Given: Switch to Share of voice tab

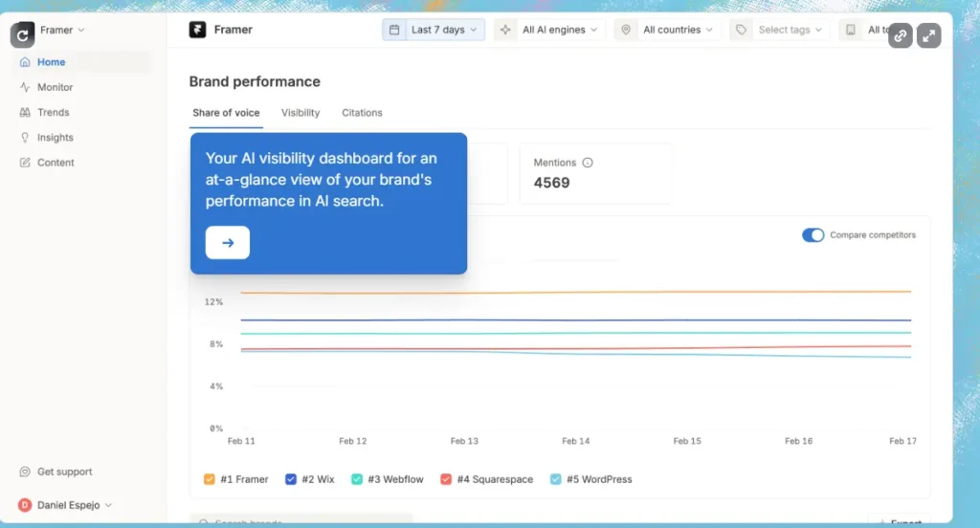Looking at the screenshot, I should (226, 113).
